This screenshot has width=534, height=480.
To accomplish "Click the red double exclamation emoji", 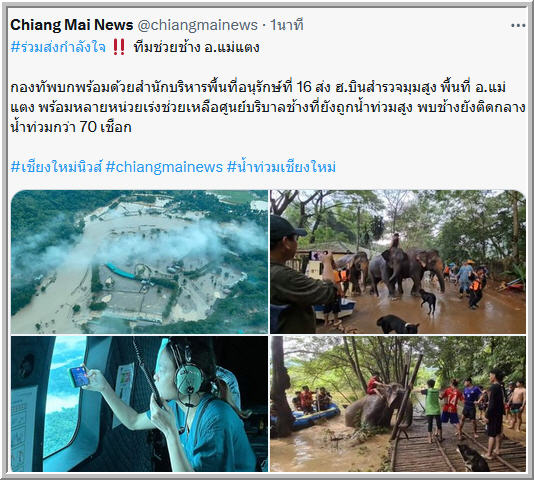I will pyautogui.click(x=119, y=47).
